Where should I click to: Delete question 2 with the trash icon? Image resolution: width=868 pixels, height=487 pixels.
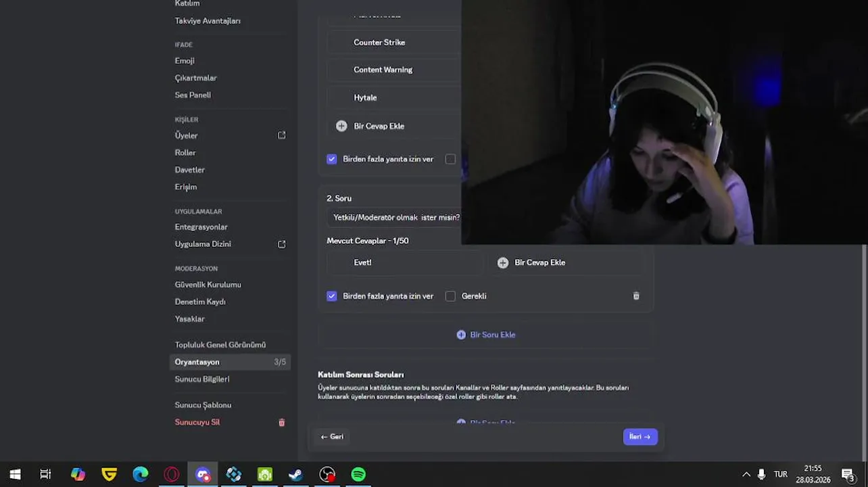(636, 296)
